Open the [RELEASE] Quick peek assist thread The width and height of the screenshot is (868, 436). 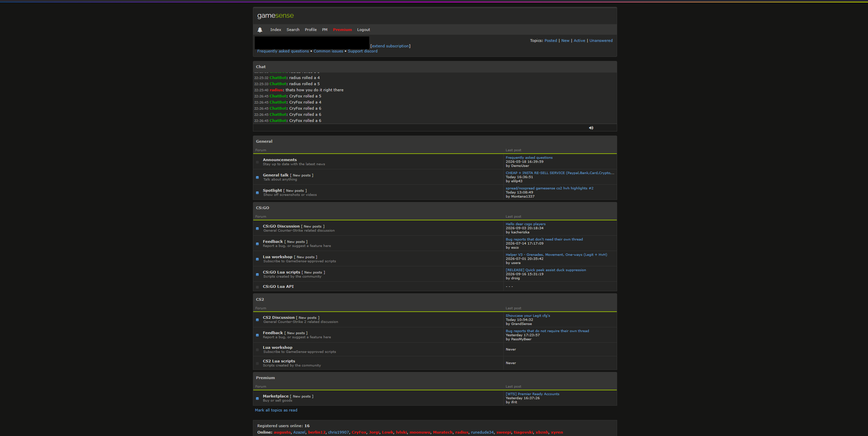click(546, 270)
